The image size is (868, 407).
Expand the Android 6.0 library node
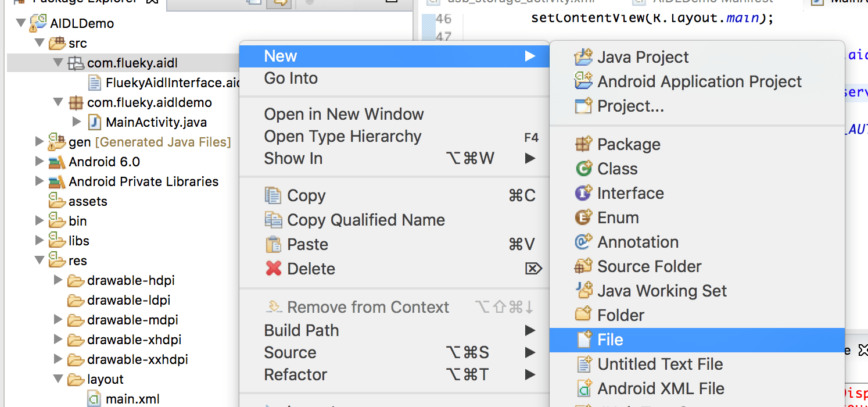coord(39,161)
